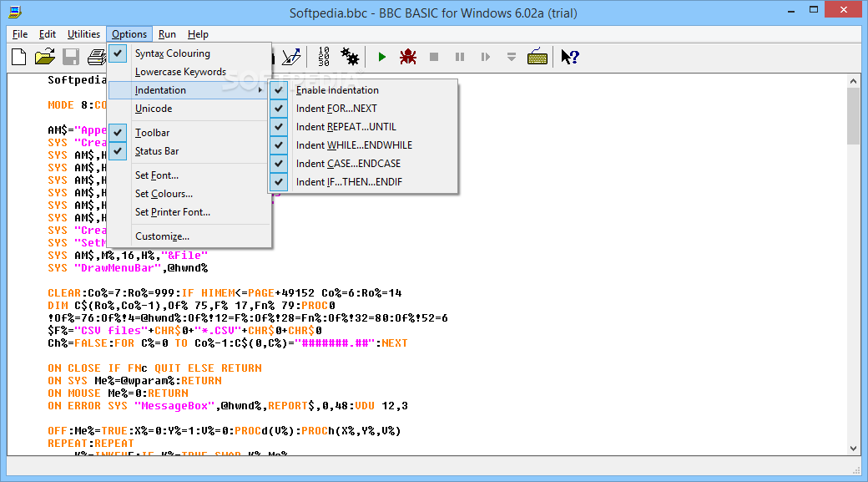Click the BBC BASIC application icon in the title bar
This screenshot has height=482, width=868.
pos(15,13)
